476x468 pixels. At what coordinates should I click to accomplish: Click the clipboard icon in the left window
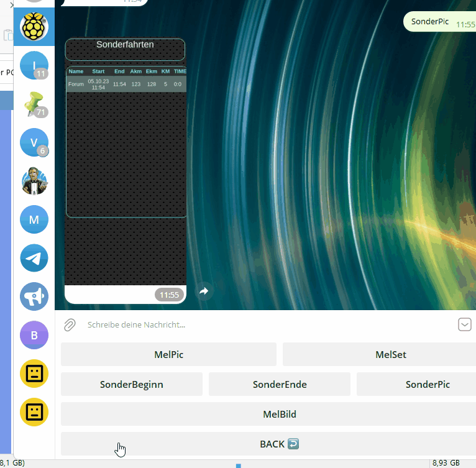[9, 35]
